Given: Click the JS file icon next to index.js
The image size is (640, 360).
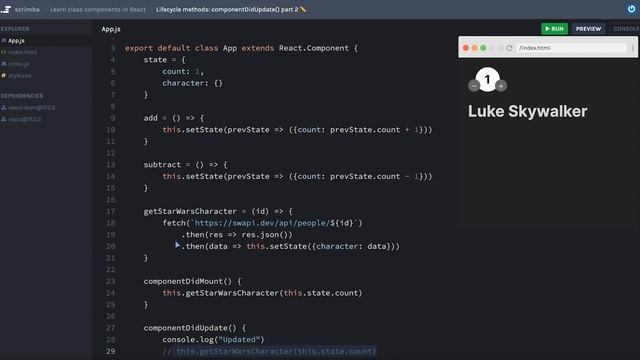Looking at the screenshot, I should tap(4, 64).
